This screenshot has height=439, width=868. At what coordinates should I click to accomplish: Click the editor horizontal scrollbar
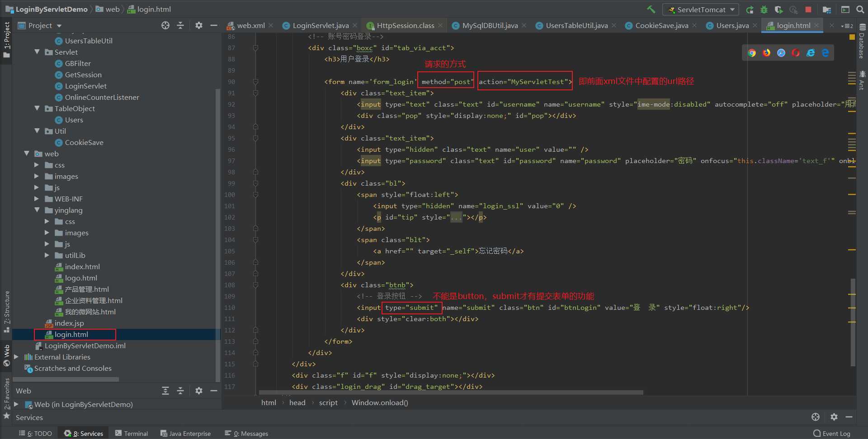[451, 392]
